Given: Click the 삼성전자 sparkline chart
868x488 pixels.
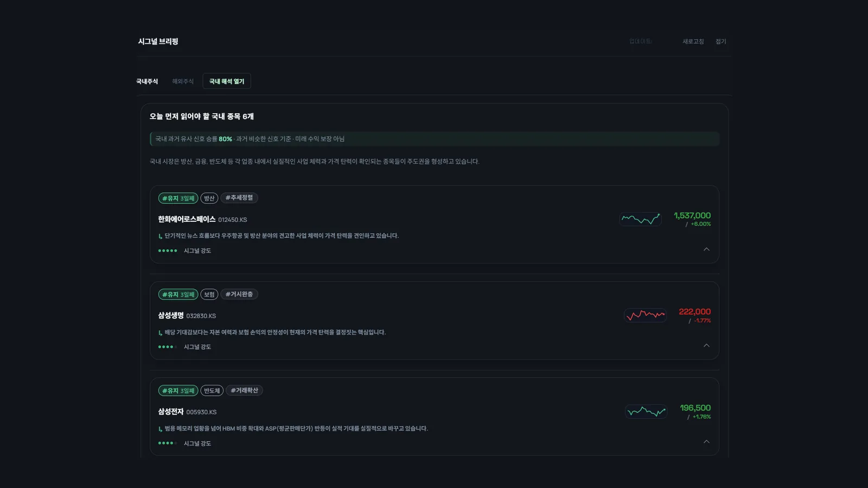Looking at the screenshot, I should click(646, 411).
